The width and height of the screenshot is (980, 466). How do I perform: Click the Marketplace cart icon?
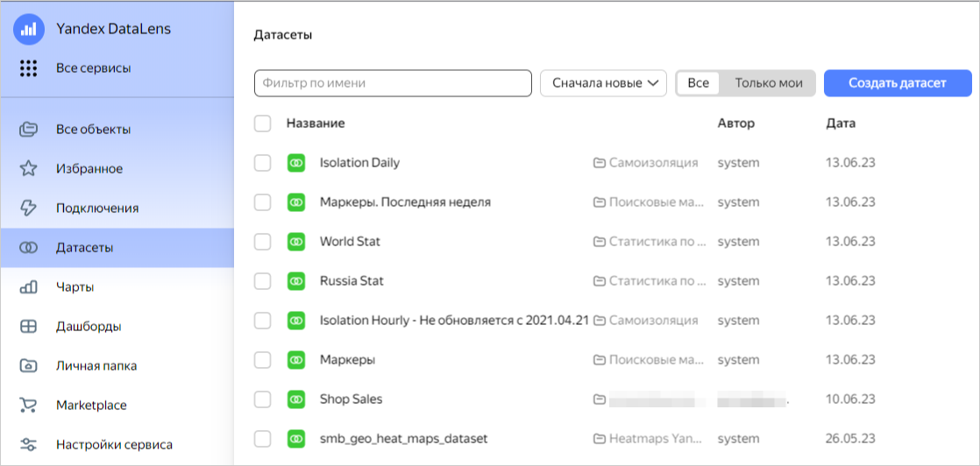29,406
